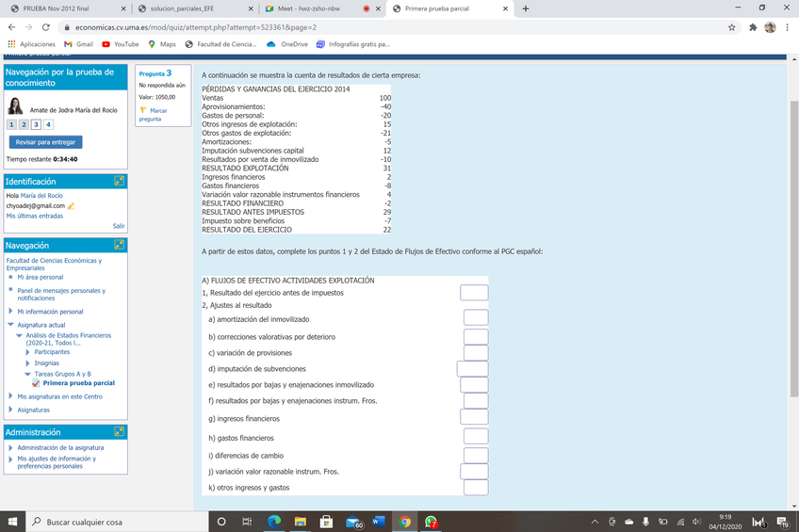Open the Chrome extensions puzzle icon
Image resolution: width=799 pixels, height=532 pixels.
pos(753,27)
